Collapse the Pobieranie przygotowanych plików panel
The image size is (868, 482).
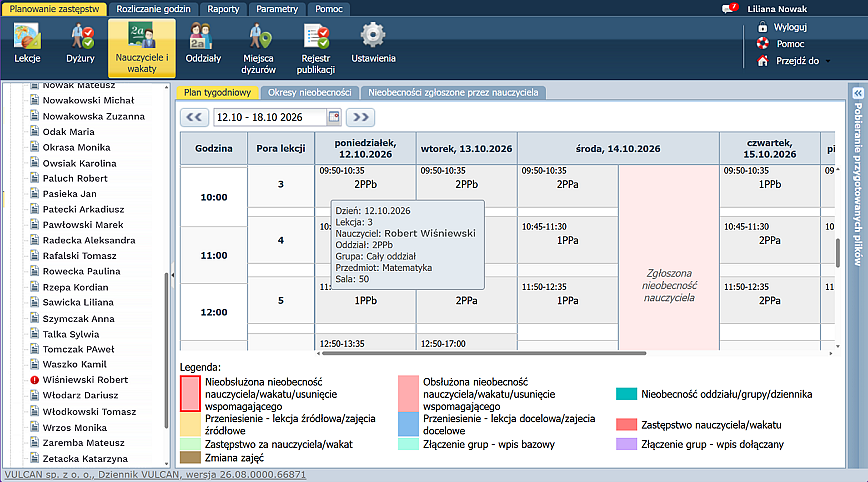858,93
